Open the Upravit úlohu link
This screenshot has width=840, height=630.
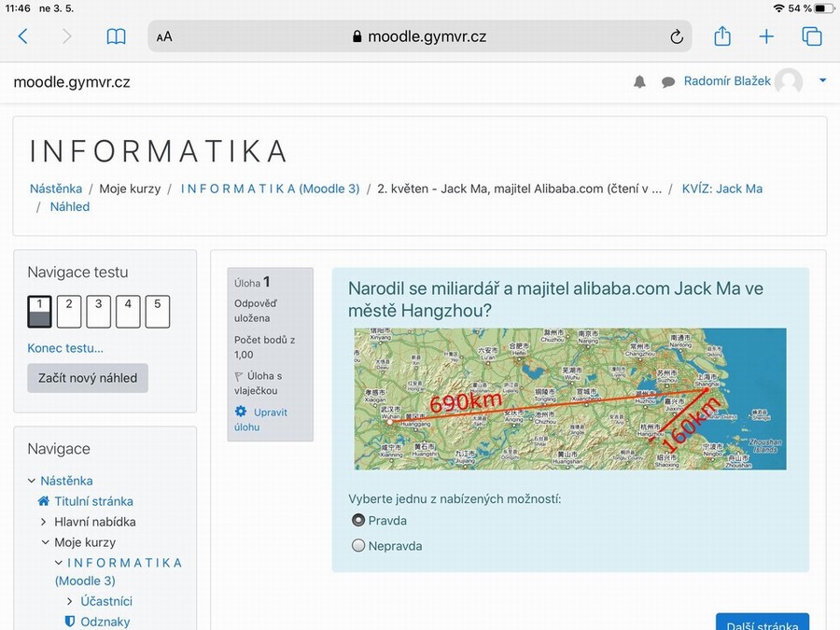point(261,419)
